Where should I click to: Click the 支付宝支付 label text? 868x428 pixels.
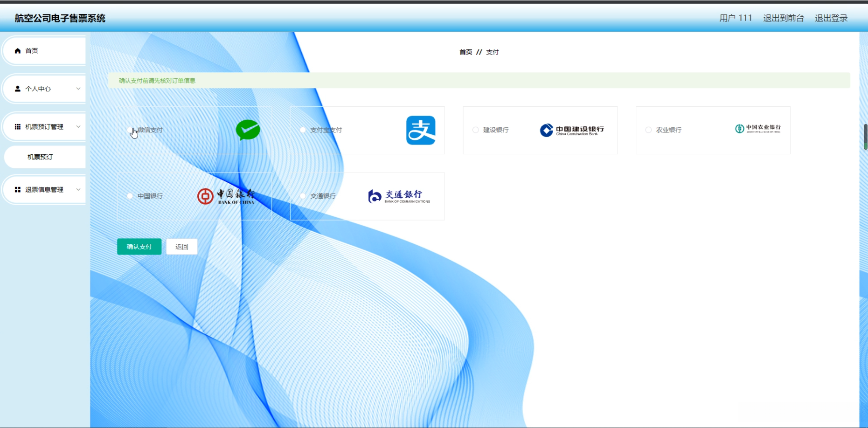click(326, 130)
